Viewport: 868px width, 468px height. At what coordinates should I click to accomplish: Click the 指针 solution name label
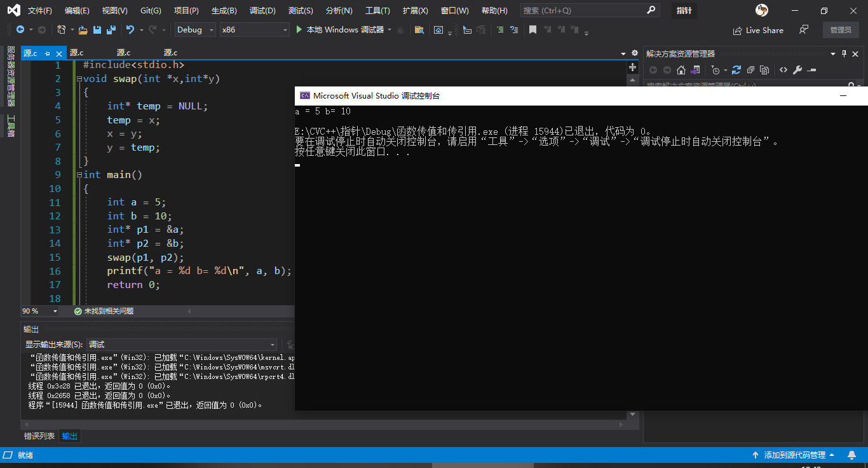point(684,11)
